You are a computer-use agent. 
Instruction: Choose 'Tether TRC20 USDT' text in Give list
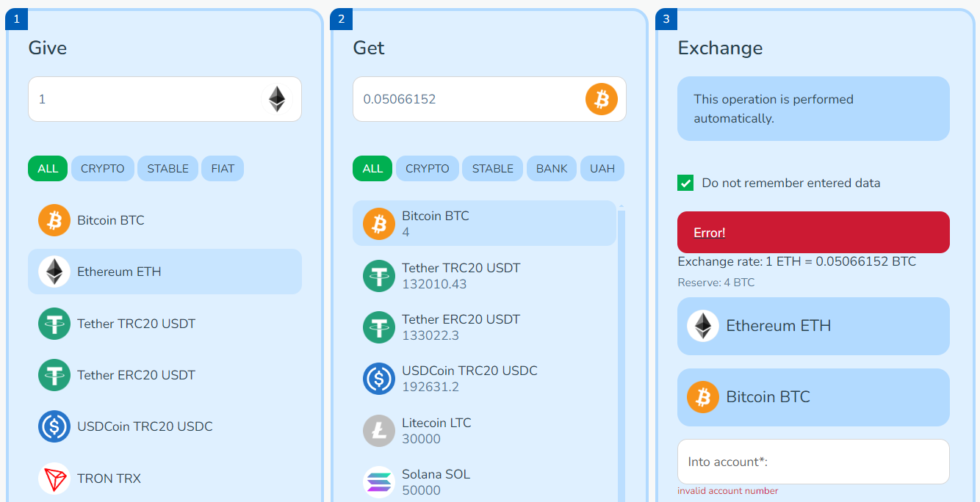(136, 324)
